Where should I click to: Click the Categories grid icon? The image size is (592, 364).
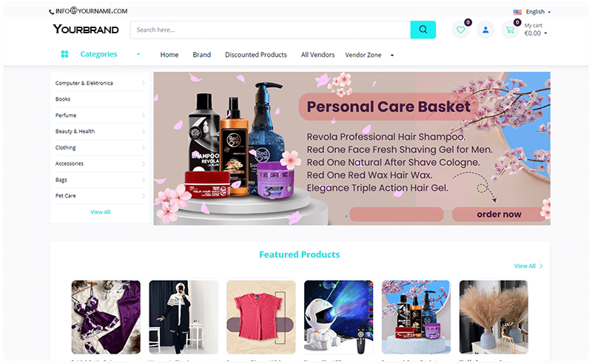64,54
